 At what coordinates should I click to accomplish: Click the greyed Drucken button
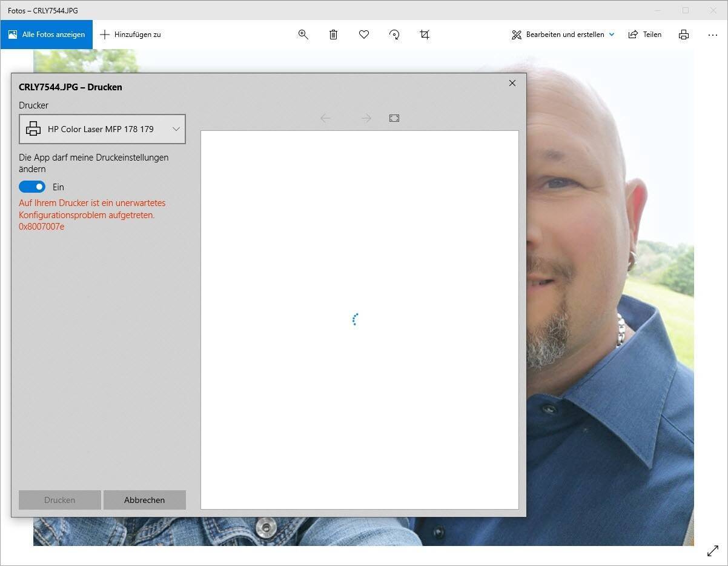60,500
